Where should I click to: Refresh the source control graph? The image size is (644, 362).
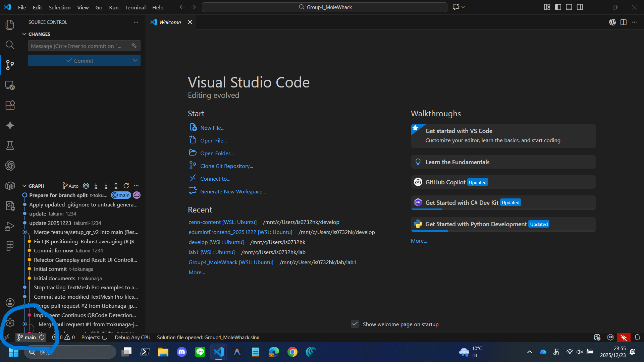tap(126, 186)
